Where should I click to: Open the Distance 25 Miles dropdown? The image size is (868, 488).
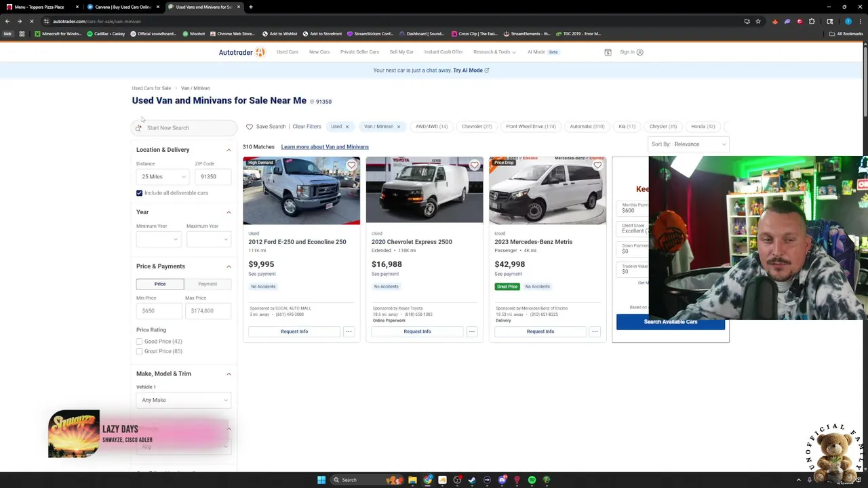click(x=163, y=177)
